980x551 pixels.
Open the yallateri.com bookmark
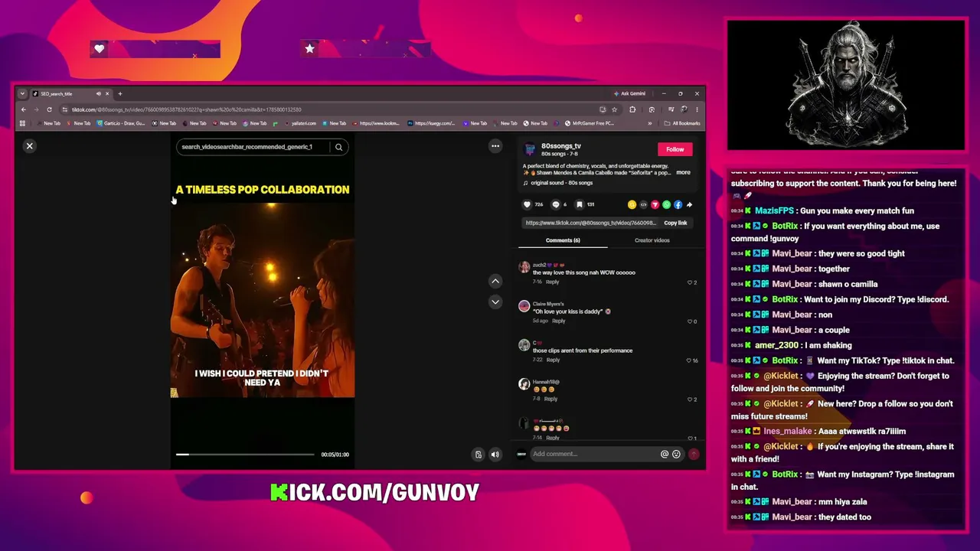[299, 123]
